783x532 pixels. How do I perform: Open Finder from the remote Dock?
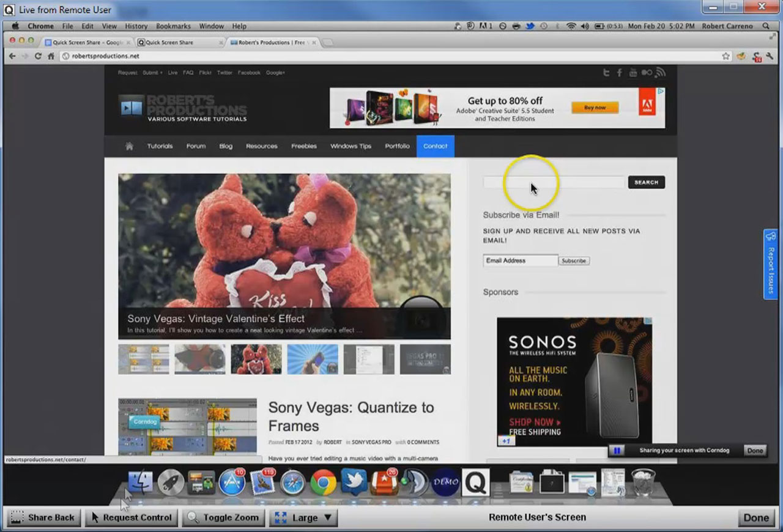(140, 482)
